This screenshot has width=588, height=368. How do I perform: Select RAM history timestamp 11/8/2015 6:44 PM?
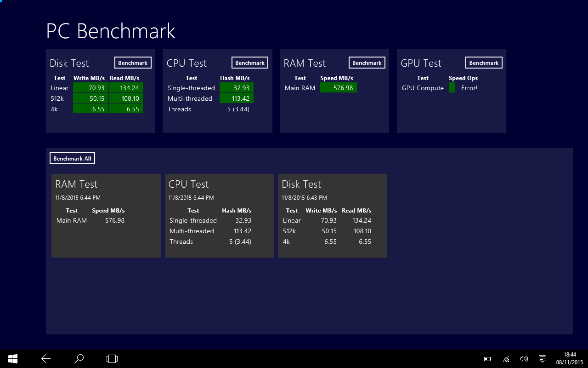tap(78, 198)
